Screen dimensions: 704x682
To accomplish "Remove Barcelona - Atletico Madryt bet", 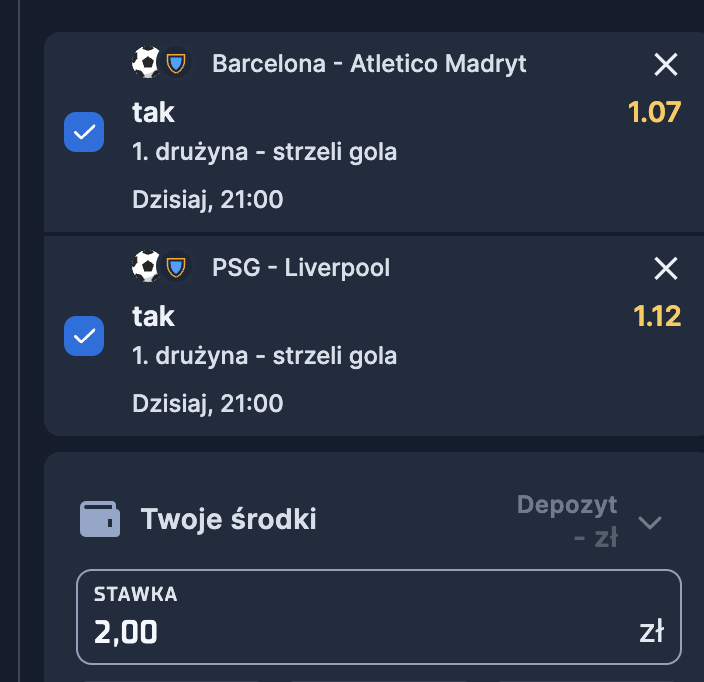I will coord(665,65).
